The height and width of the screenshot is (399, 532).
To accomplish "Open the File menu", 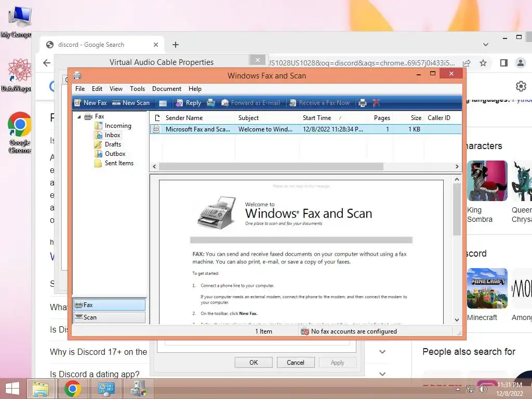I will pyautogui.click(x=80, y=88).
